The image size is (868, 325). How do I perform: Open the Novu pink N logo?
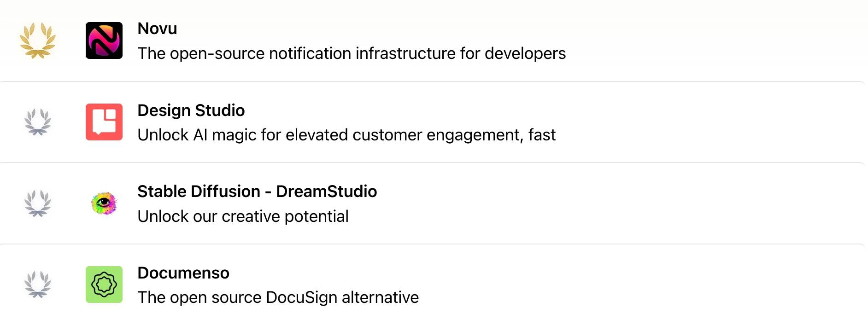(104, 41)
